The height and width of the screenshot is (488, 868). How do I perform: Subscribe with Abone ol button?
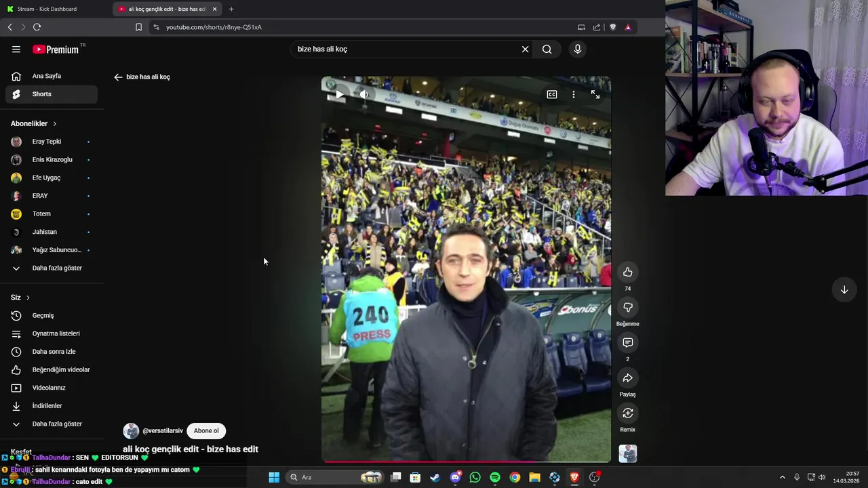coord(206,430)
